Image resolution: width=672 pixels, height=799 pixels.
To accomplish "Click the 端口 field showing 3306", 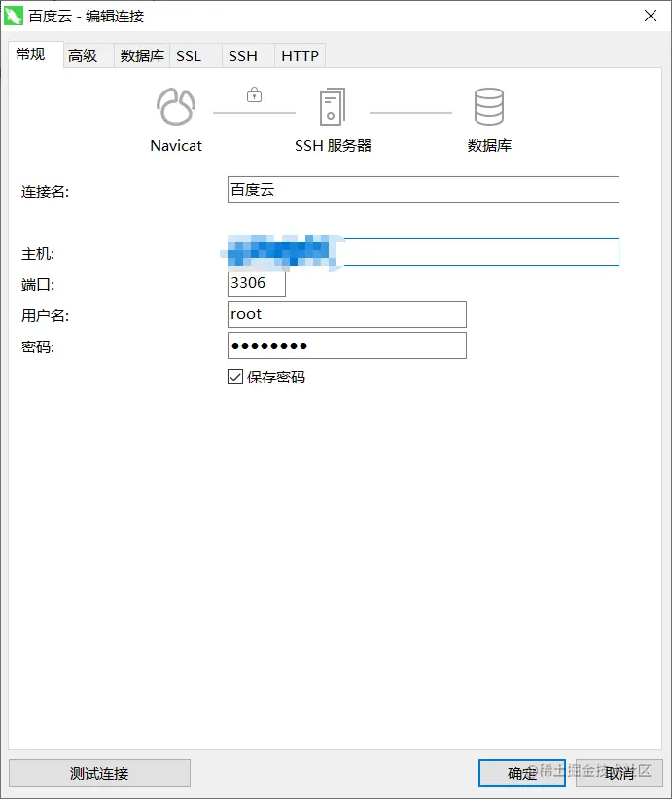I will point(256,283).
